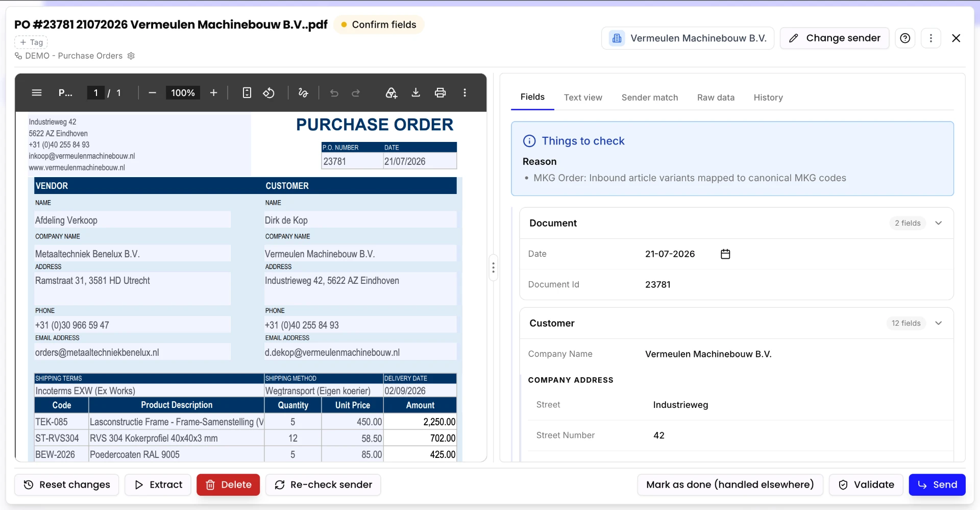Screen dimensions: 980x510
Task: Click the Re-check sender button
Action: pyautogui.click(x=323, y=484)
